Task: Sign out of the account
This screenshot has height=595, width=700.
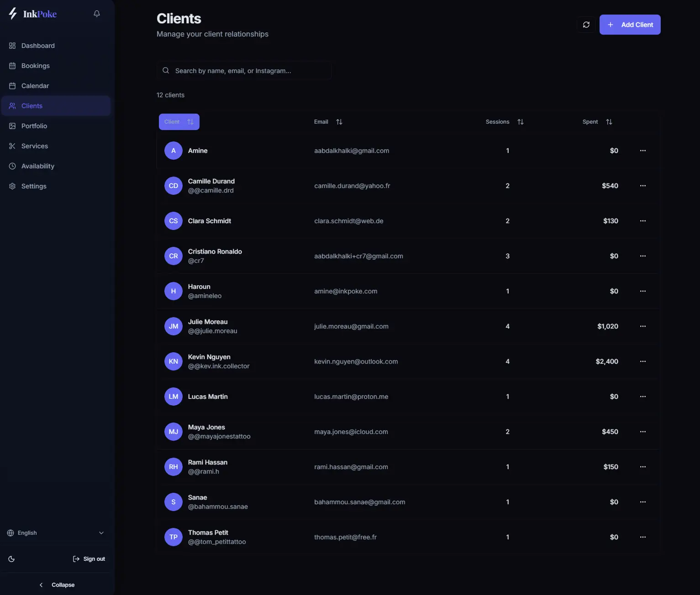Action: (89, 559)
